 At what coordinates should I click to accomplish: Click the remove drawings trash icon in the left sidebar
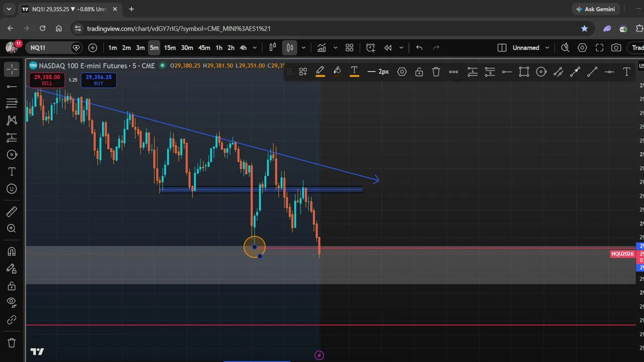coord(12,343)
